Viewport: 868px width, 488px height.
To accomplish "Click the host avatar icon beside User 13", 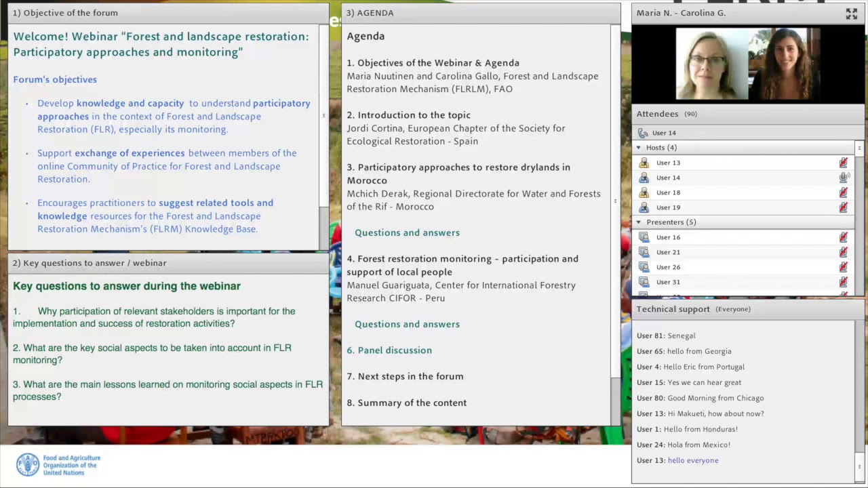I will click(x=644, y=163).
